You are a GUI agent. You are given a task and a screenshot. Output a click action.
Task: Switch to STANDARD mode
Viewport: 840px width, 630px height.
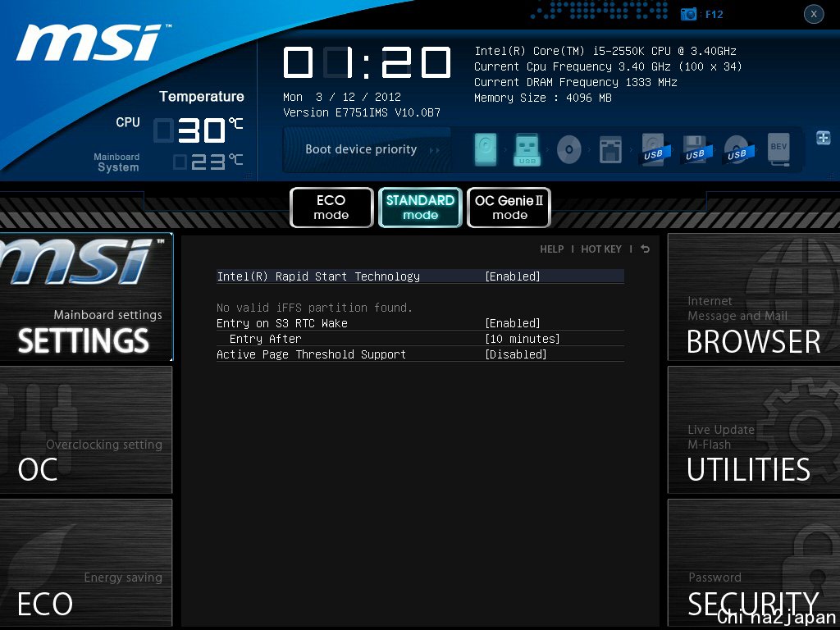420,208
